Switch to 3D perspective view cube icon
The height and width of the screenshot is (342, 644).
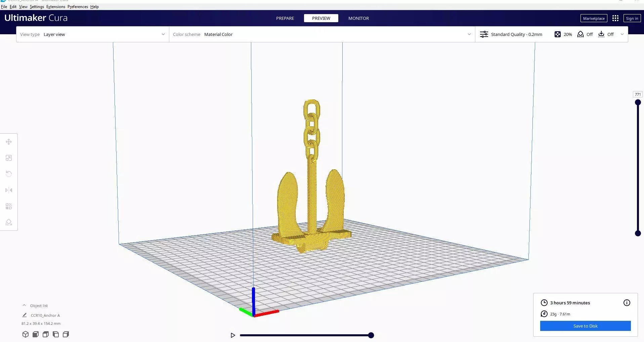26,334
